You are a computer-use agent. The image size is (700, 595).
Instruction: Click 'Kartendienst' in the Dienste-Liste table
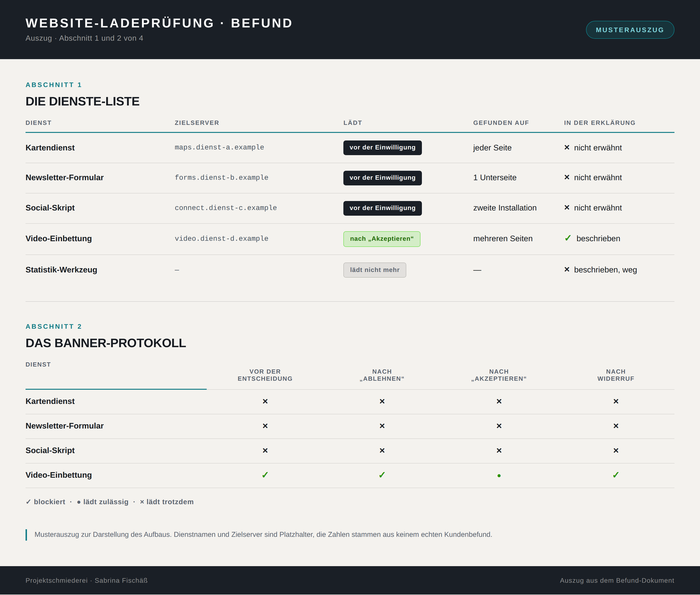[50, 148]
